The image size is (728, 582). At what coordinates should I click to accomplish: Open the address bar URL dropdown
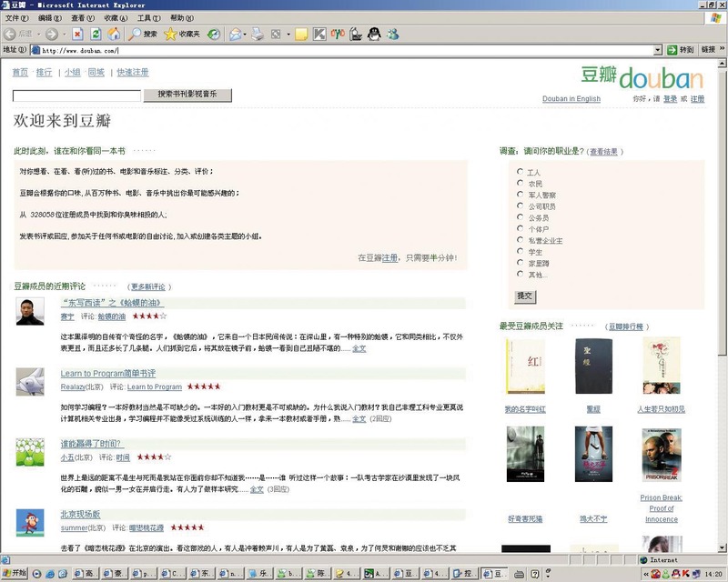point(657,50)
